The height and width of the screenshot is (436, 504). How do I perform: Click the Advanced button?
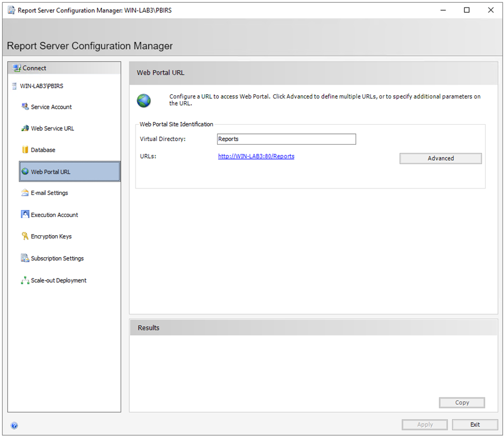click(441, 159)
